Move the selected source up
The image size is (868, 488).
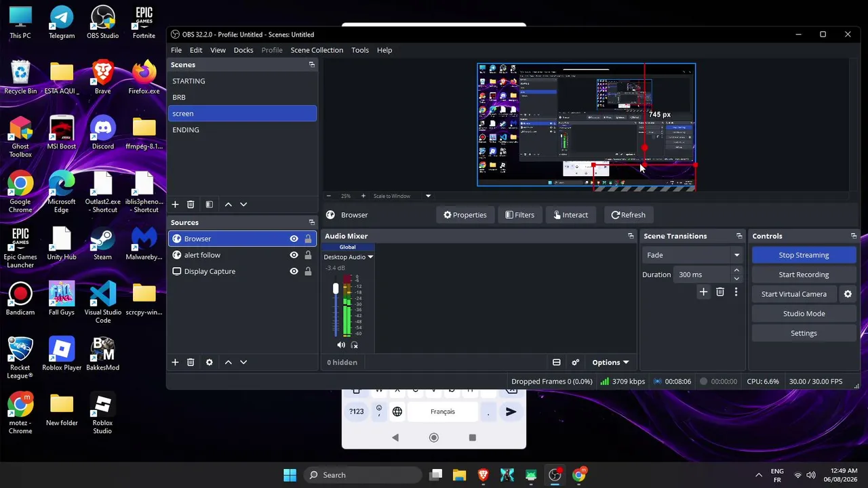pos(229,362)
